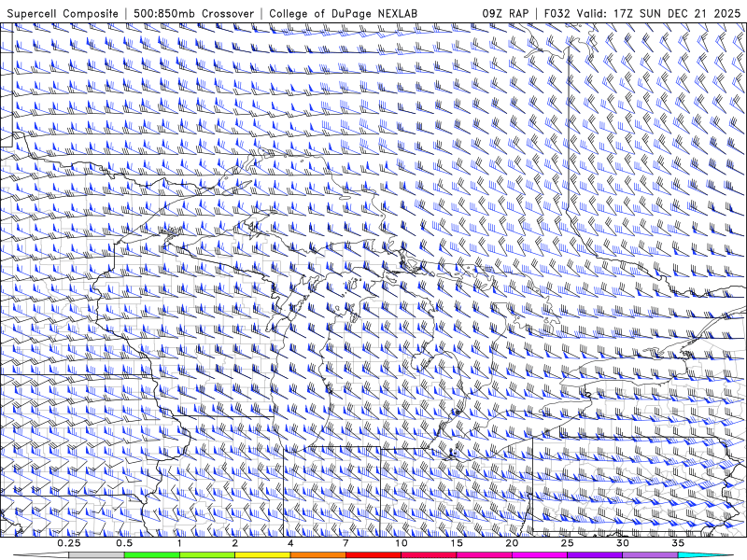Image resolution: width=747 pixels, height=560 pixels.
Task: Click the '4' legend value
Action: point(290,543)
